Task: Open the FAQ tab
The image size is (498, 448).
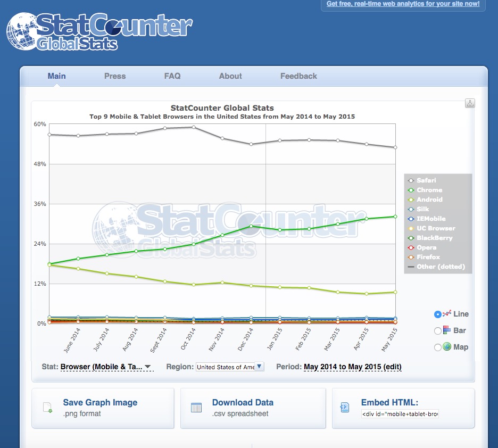Action: coord(172,76)
